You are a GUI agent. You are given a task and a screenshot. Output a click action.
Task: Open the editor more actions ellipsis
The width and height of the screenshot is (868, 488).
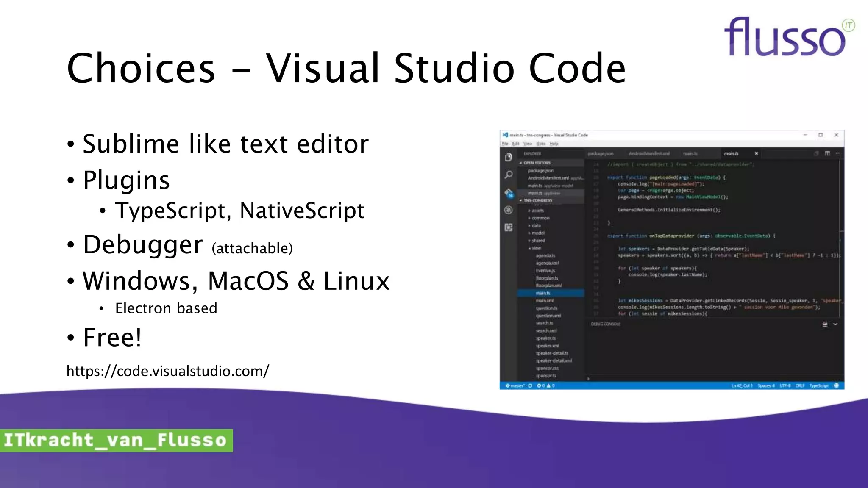click(x=837, y=153)
